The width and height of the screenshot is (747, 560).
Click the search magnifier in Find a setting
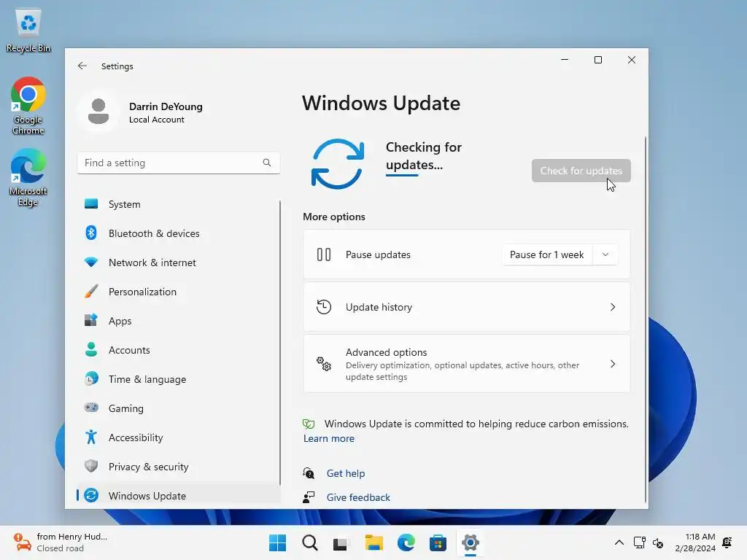[x=267, y=163]
